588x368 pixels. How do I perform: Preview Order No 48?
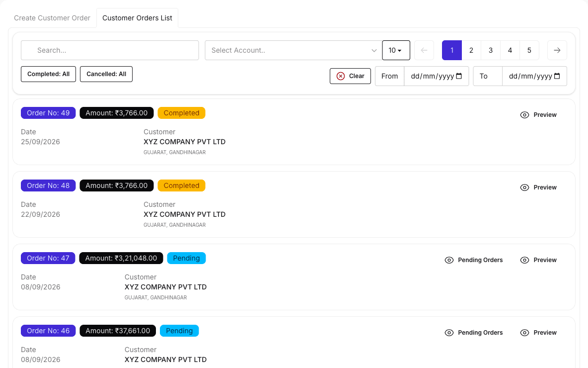point(538,187)
